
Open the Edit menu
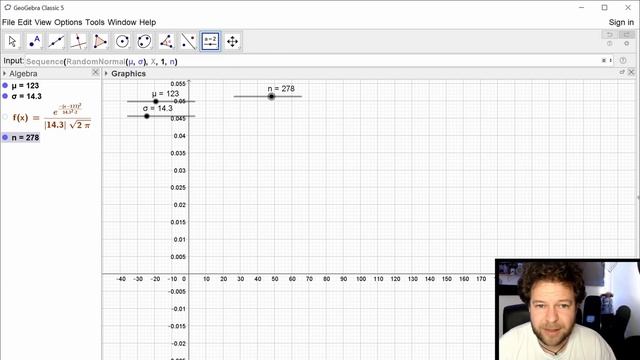[x=24, y=22]
